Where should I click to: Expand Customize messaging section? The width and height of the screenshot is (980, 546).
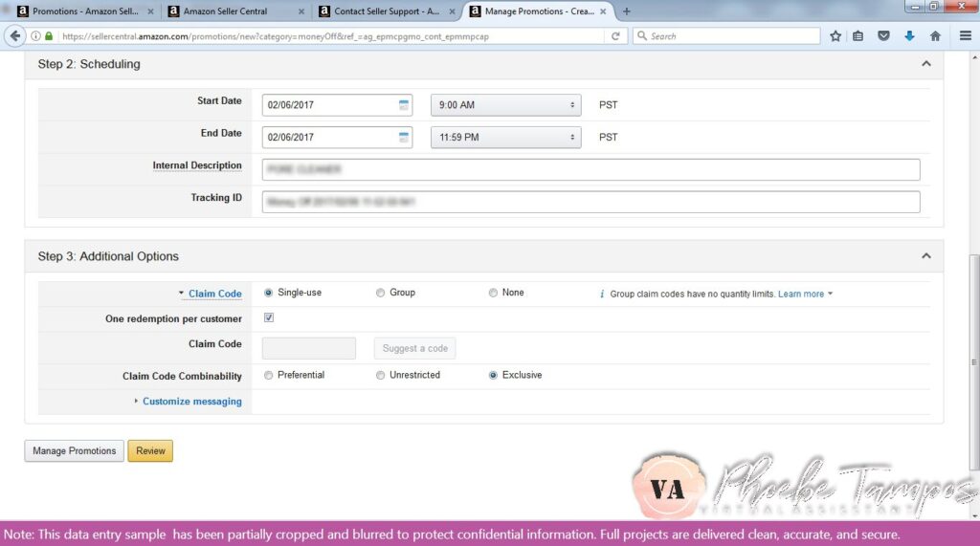tap(136, 401)
